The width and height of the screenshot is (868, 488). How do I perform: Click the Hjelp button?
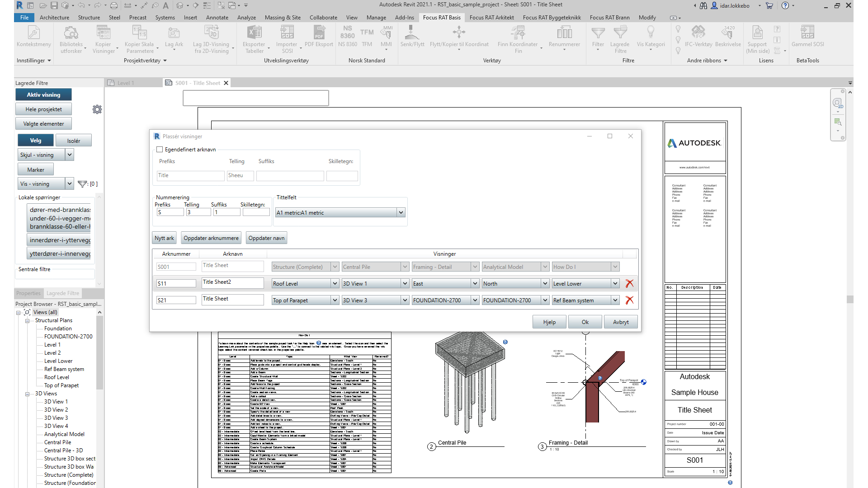pos(549,322)
